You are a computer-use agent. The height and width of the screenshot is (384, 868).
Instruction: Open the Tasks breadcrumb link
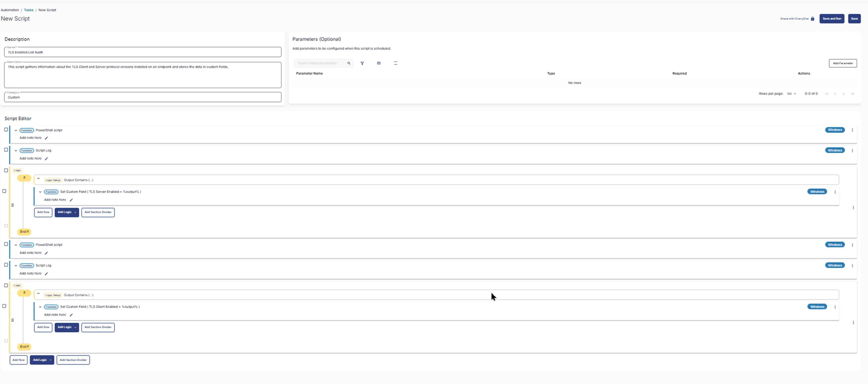[29, 10]
